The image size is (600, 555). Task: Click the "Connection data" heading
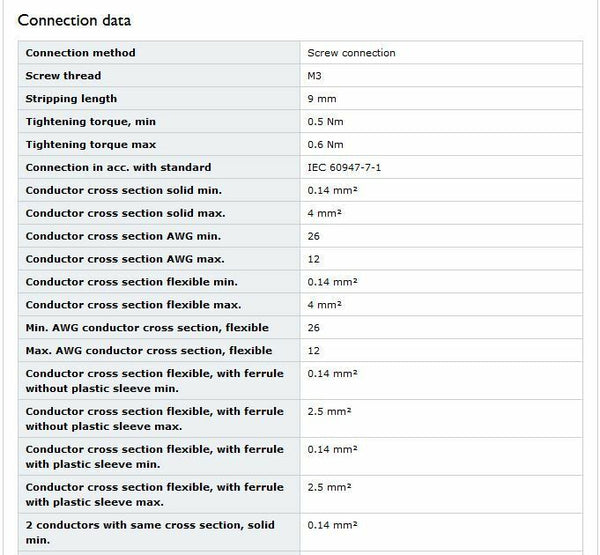coord(74,20)
